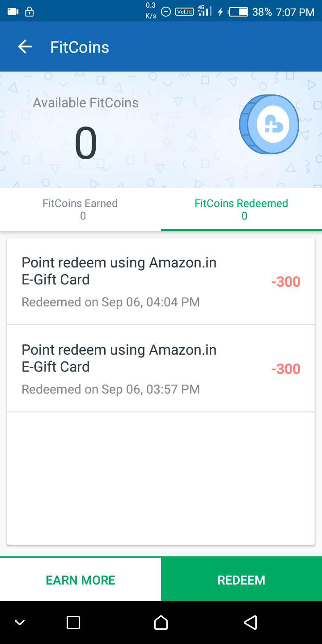Screen dimensions: 322x644
Task: Tap the blue FitCoin coin icon
Action: [x=269, y=124]
